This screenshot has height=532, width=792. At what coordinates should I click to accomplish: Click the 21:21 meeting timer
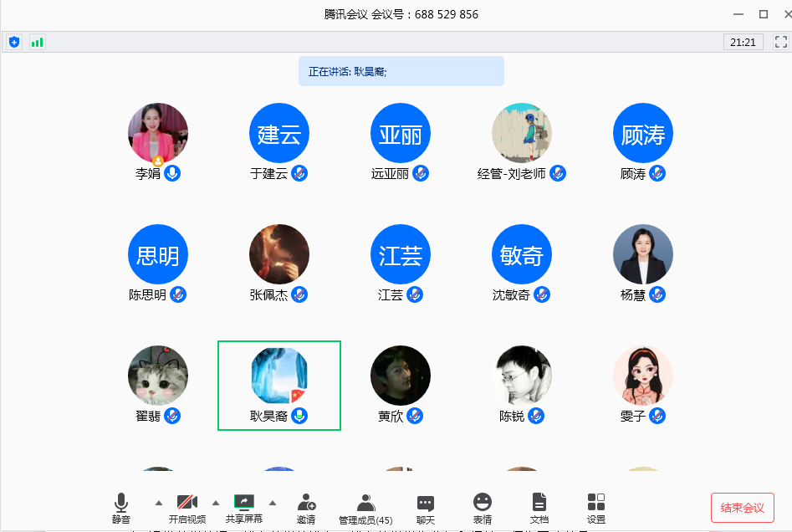click(743, 42)
